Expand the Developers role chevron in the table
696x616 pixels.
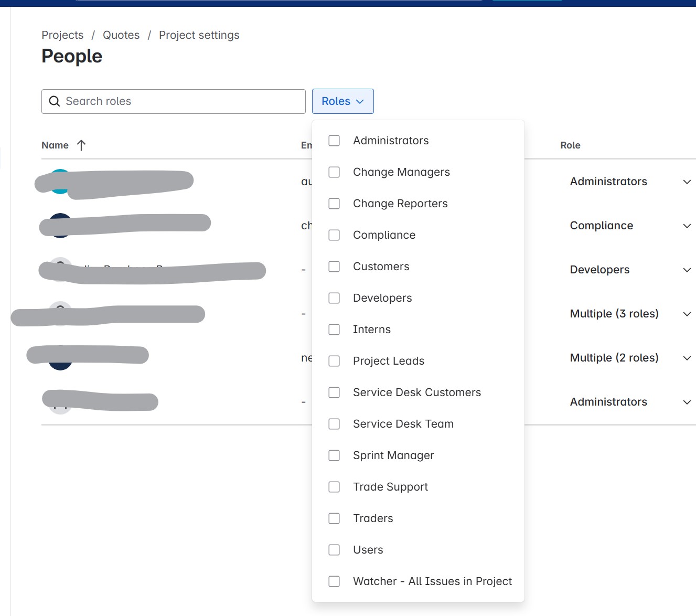click(687, 270)
